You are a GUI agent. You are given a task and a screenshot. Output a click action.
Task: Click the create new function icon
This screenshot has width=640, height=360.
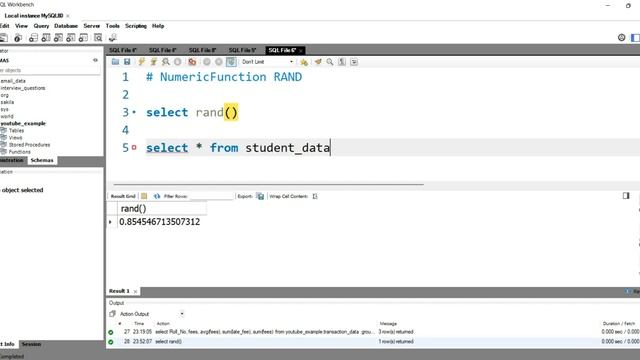coord(83,38)
